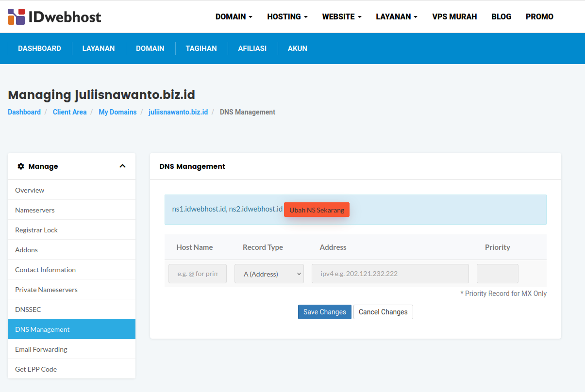Click the Priority Record for MX Only note
The image size is (585, 392).
503,294
